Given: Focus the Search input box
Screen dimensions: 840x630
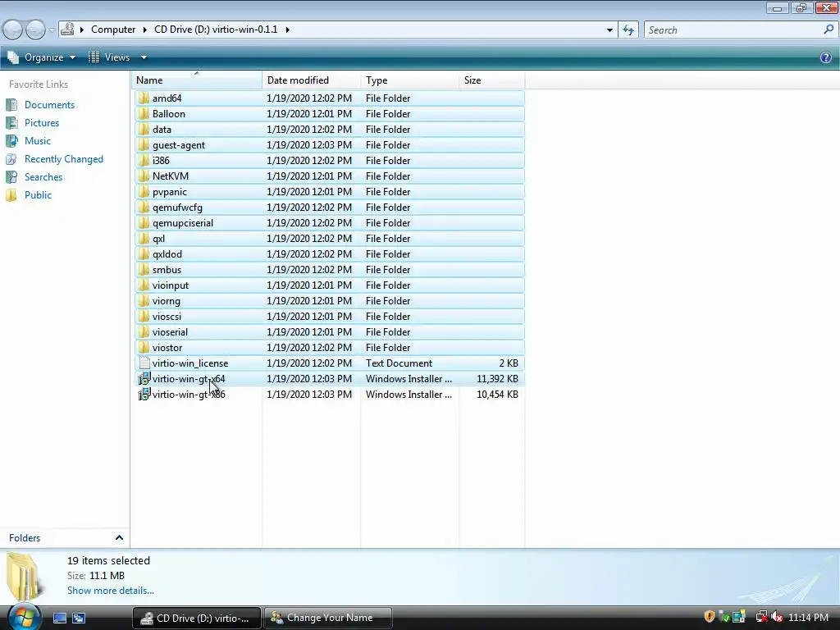Looking at the screenshot, I should [734, 30].
